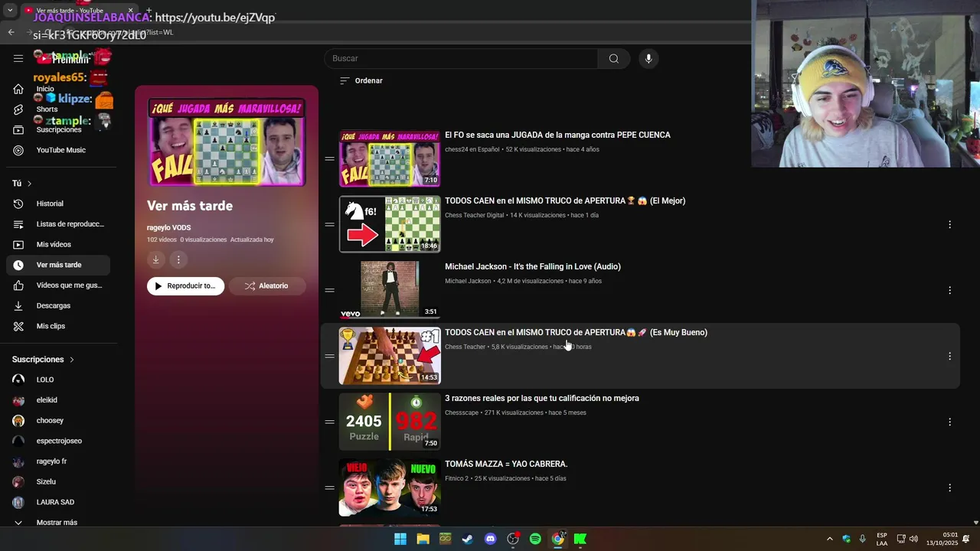This screenshot has width=980, height=551.
Task: Open Vídeos que me gustan
Action: tap(57, 285)
